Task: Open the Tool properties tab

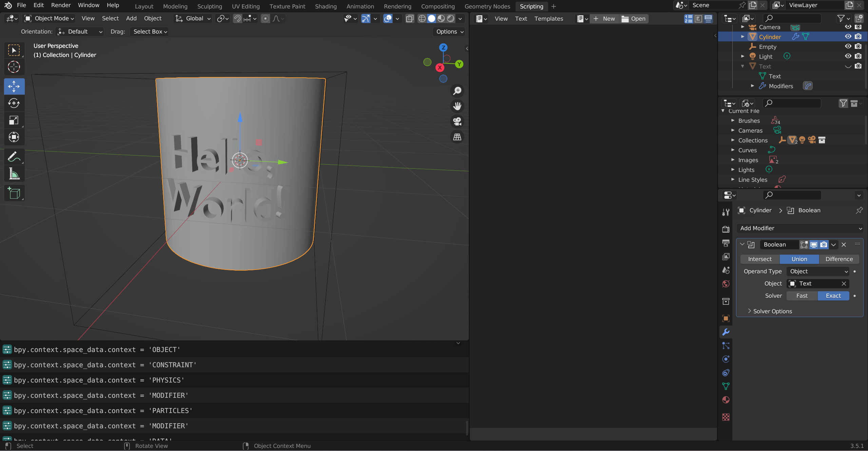Action: tap(726, 212)
